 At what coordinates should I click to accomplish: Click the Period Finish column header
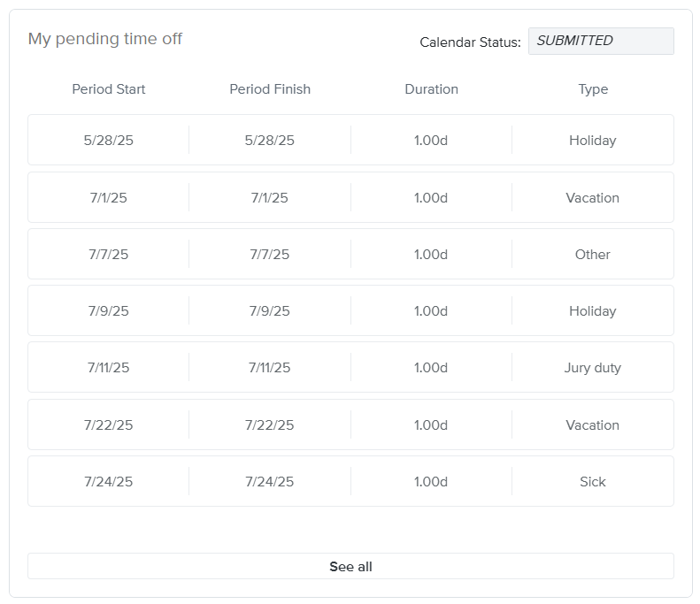[x=270, y=89]
